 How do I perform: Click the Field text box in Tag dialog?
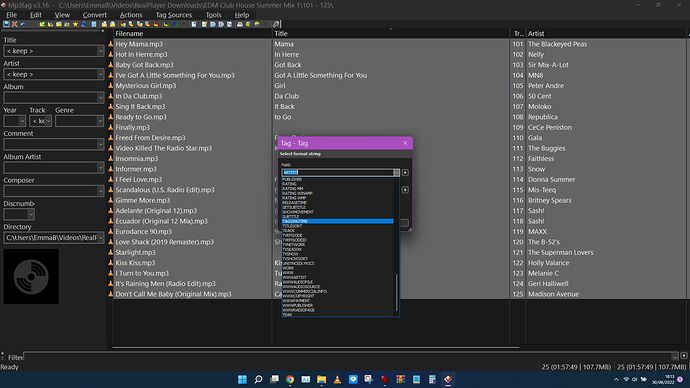338,172
